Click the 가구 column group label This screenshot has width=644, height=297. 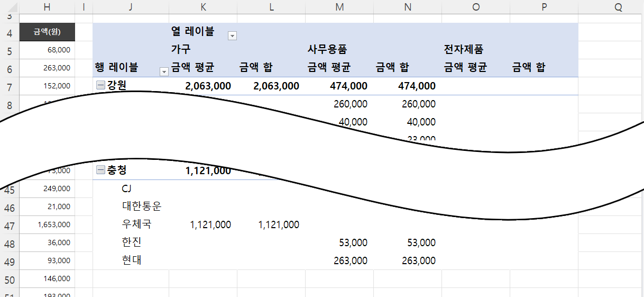(x=180, y=50)
